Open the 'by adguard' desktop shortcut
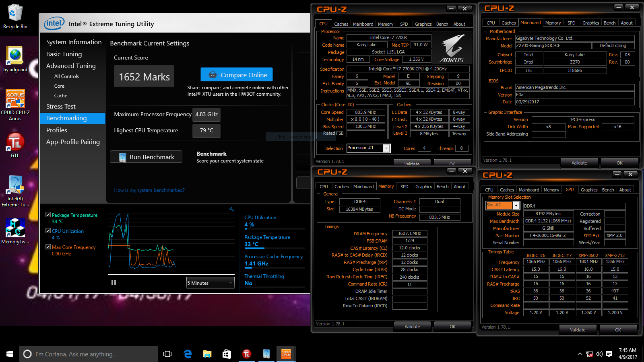The width and height of the screenshot is (644, 362). pos(15,59)
